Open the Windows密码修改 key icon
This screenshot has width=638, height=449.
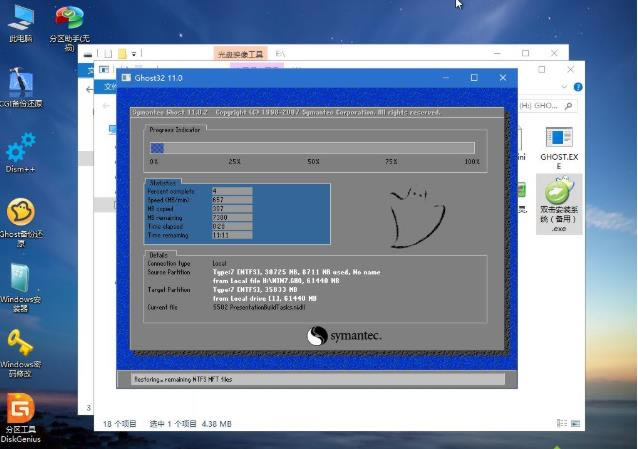(20, 353)
